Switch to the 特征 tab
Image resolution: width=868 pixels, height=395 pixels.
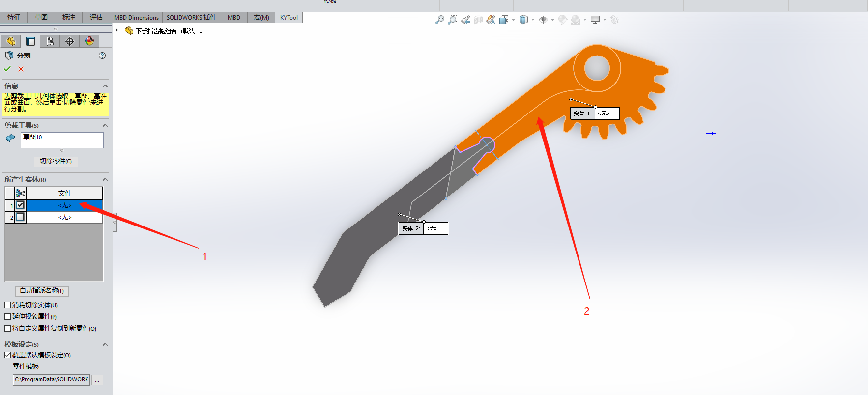(x=14, y=17)
